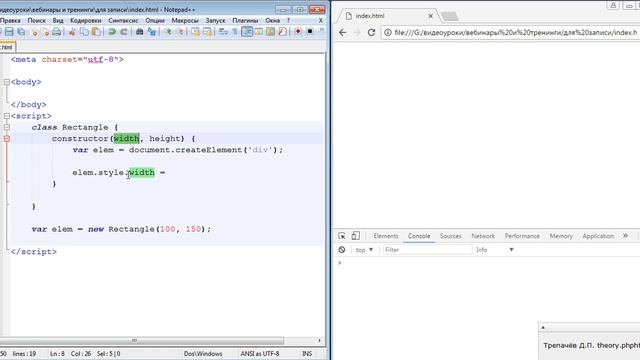Switch to the Elements DevTools tab
Viewport: 640px width, 360px height.
386,236
